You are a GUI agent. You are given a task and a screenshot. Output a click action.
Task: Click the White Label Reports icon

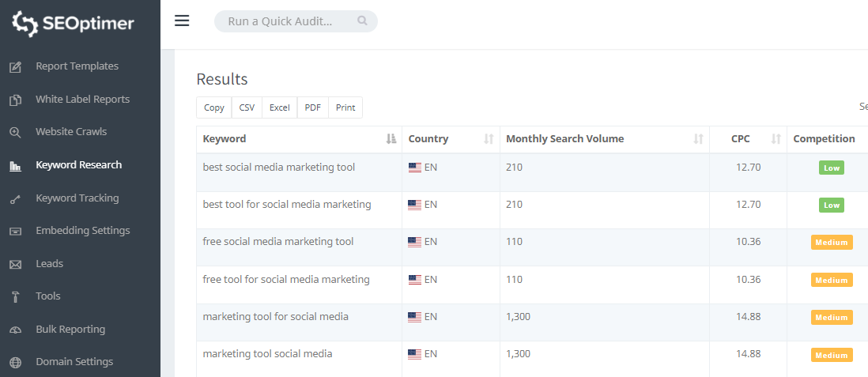tap(15, 100)
